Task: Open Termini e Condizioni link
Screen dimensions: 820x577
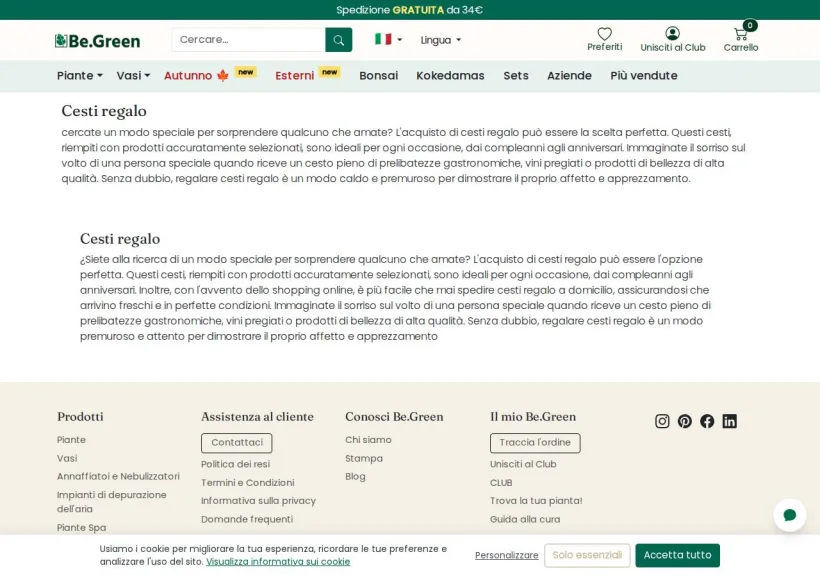Action: pyautogui.click(x=247, y=482)
